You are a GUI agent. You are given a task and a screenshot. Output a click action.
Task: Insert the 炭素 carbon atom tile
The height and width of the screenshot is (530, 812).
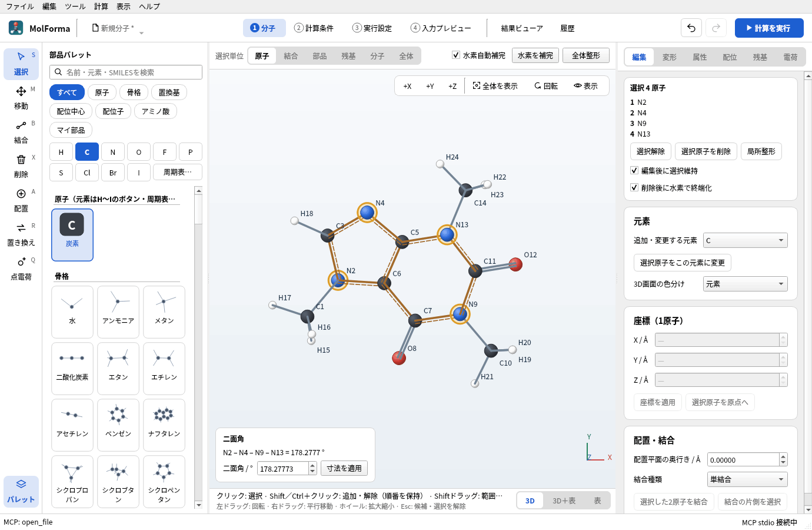tap(72, 235)
